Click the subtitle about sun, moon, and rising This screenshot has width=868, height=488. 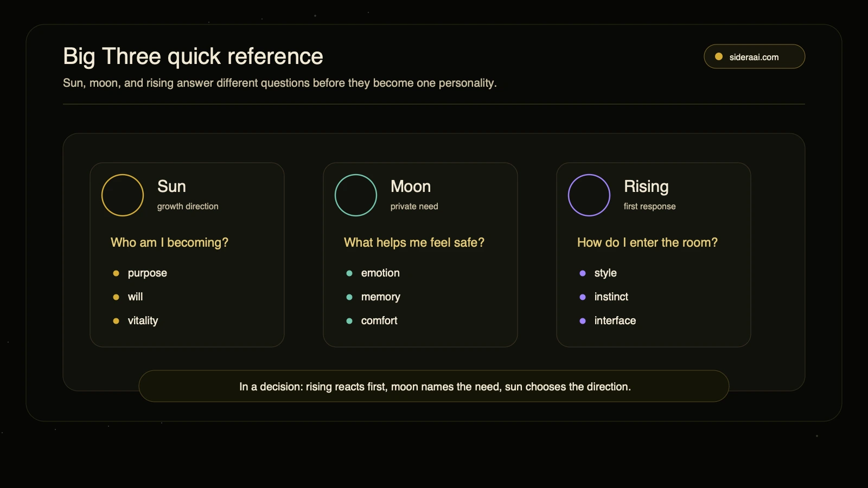pyautogui.click(x=280, y=83)
